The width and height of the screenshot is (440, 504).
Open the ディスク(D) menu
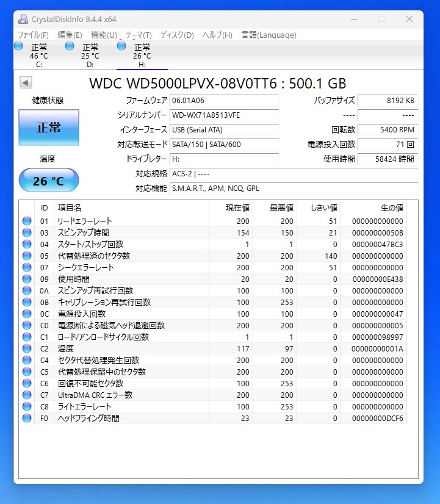point(177,35)
